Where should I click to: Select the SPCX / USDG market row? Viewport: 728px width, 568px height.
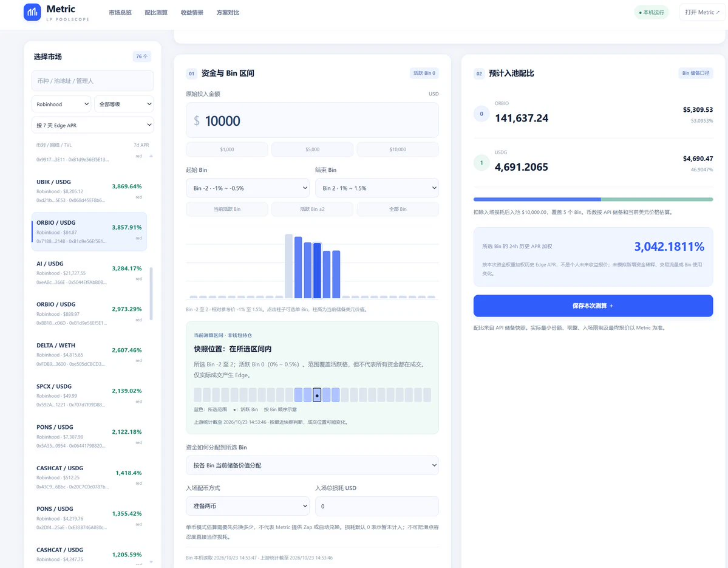coord(89,395)
